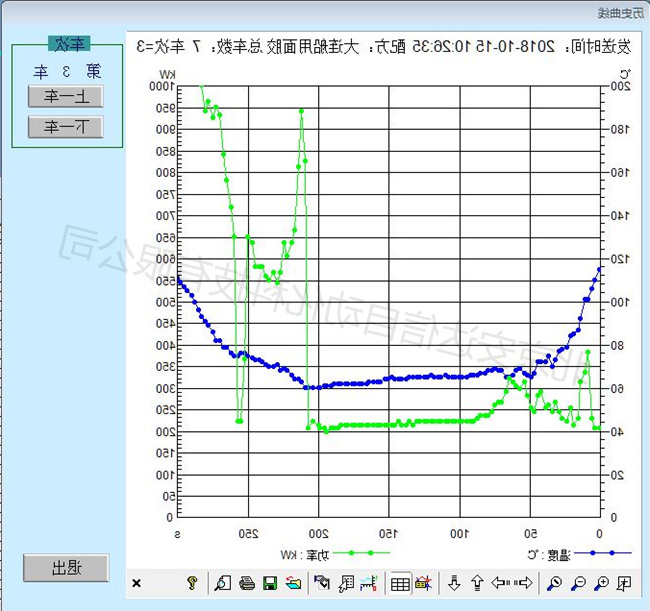
Task: Click the black X icon on toolbar
Action: 137,583
